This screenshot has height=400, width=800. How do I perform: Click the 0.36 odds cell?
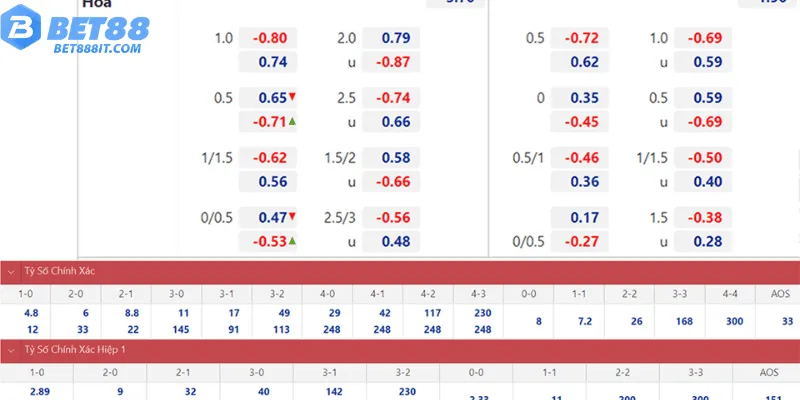tap(580, 181)
